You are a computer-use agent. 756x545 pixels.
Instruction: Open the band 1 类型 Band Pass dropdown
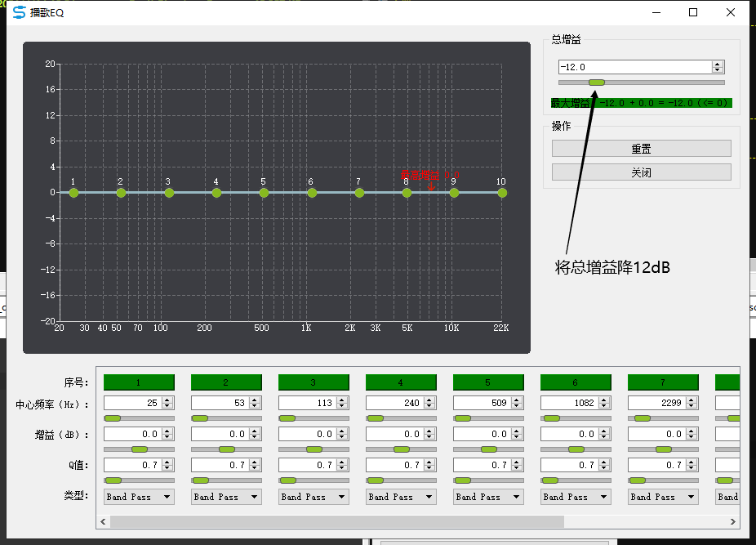click(139, 497)
